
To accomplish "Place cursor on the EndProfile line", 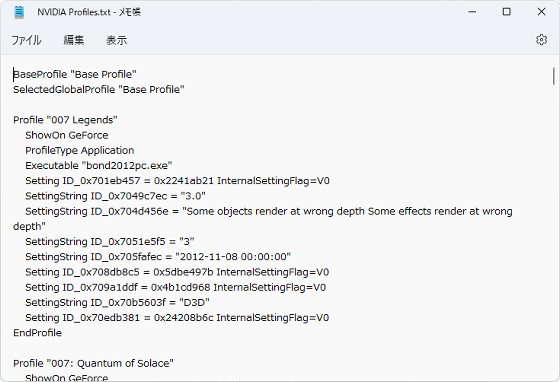I will click(x=38, y=333).
